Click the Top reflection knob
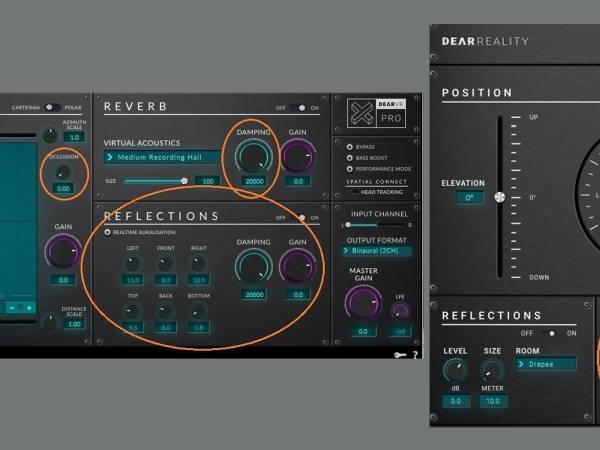The image size is (600, 450). click(132, 311)
